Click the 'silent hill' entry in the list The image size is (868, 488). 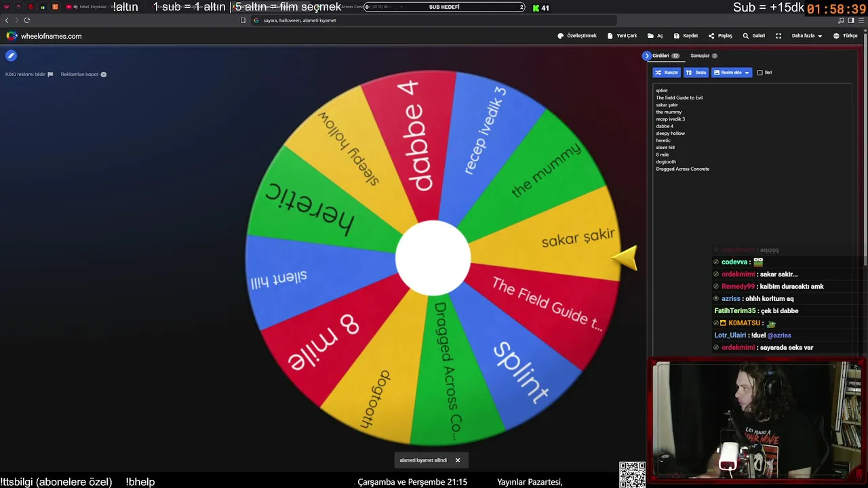point(665,148)
